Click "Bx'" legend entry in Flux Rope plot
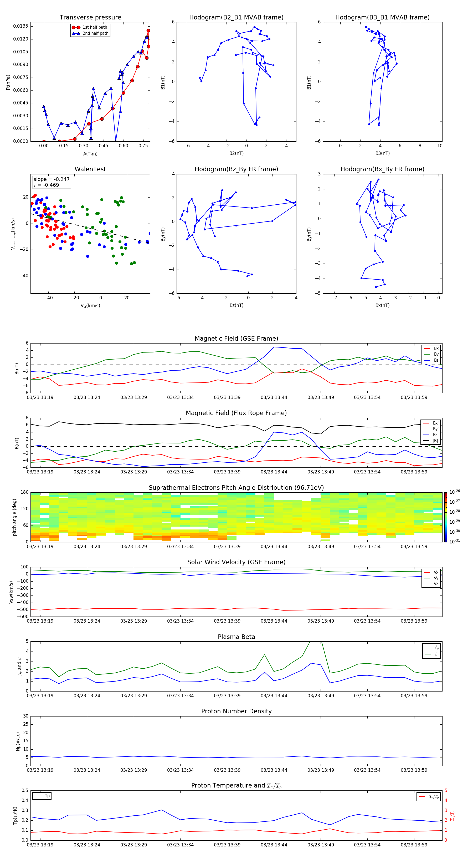Image resolution: width=473 pixels, height=868 pixels. tap(431, 423)
